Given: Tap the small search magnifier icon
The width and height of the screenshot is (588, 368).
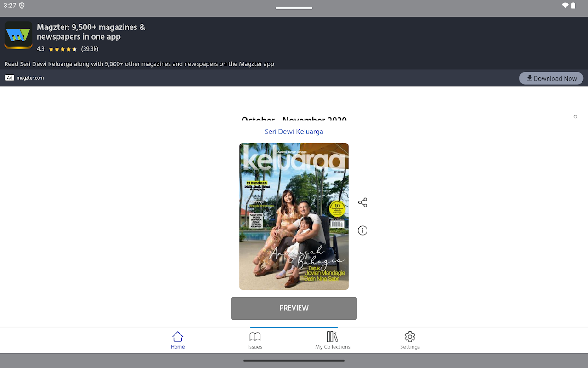Looking at the screenshot, I should click(x=575, y=117).
